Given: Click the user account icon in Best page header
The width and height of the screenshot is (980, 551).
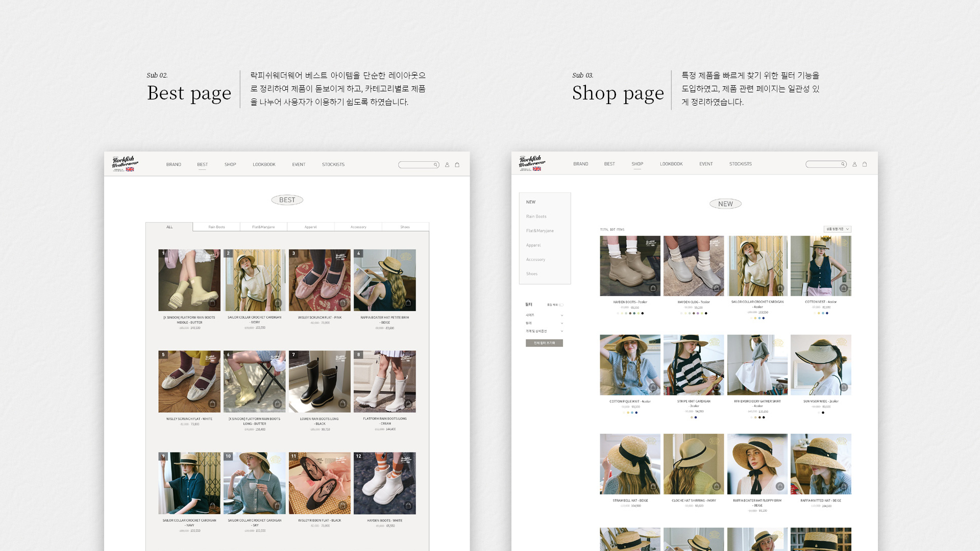Looking at the screenshot, I should [x=447, y=165].
